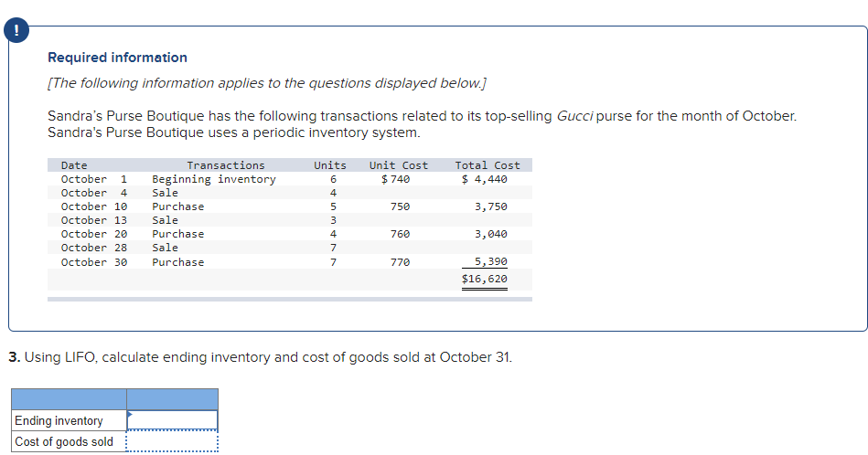Click the Transactions column header

coord(226,165)
